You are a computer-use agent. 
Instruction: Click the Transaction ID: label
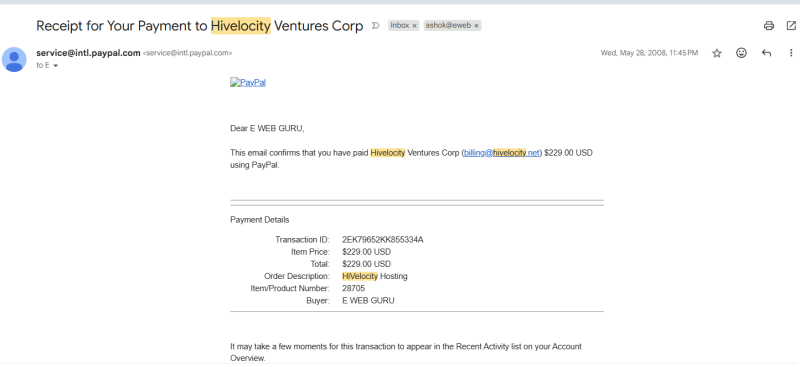303,239
